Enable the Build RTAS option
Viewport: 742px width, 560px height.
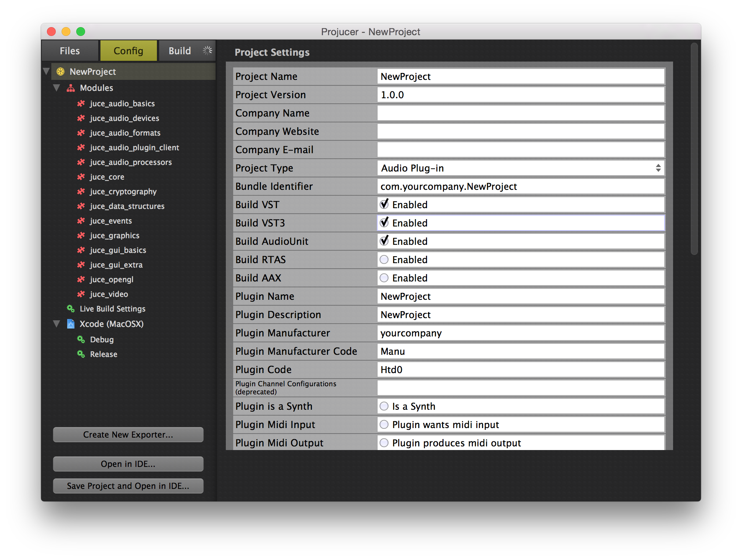[384, 259]
